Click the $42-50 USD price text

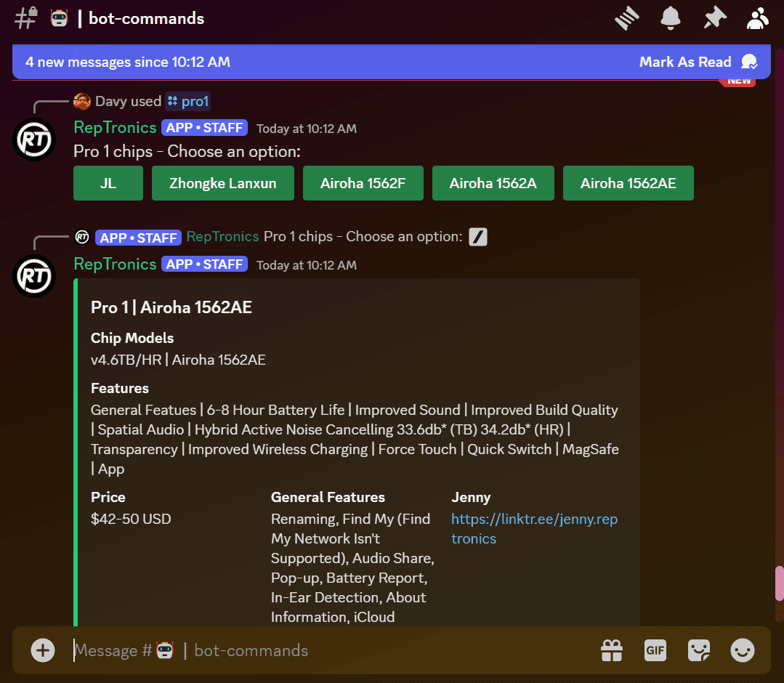(x=131, y=519)
